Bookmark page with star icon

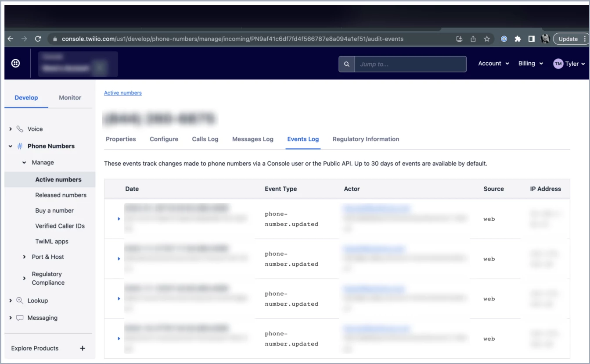pos(487,39)
